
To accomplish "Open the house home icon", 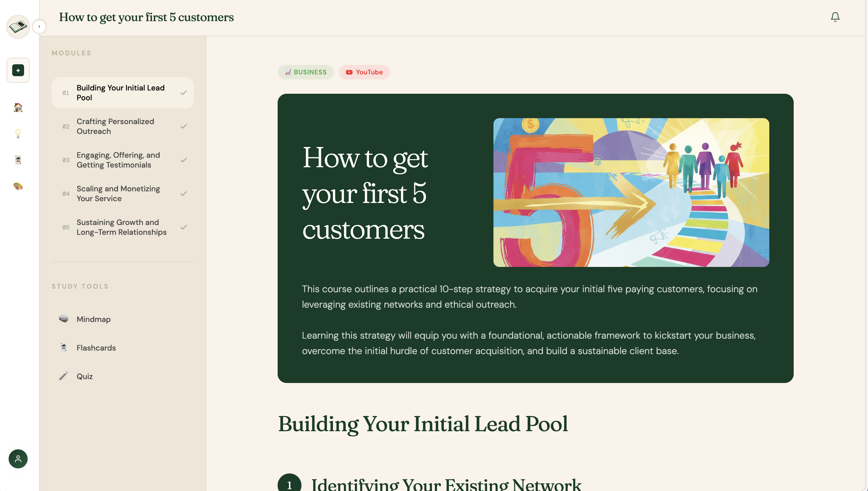I will [x=18, y=107].
